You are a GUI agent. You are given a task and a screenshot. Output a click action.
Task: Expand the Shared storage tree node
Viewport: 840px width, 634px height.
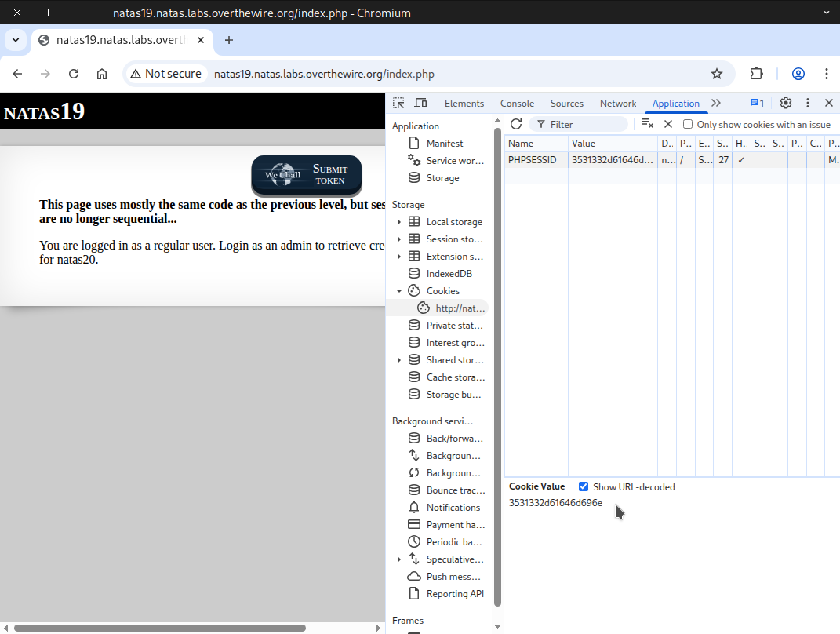pos(399,360)
